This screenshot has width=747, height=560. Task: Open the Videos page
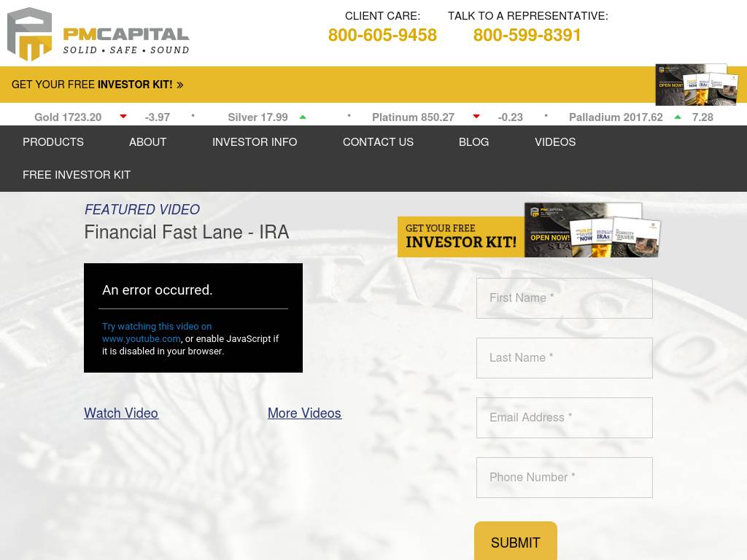click(x=555, y=142)
